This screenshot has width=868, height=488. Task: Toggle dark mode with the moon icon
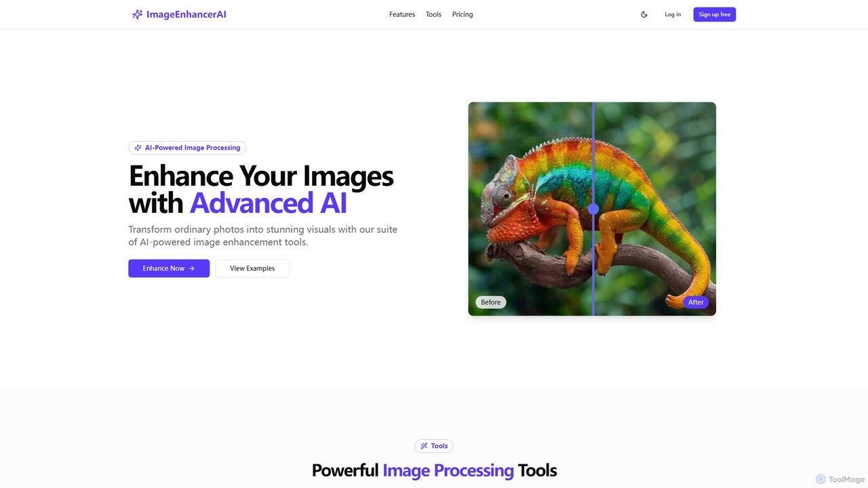(x=644, y=14)
